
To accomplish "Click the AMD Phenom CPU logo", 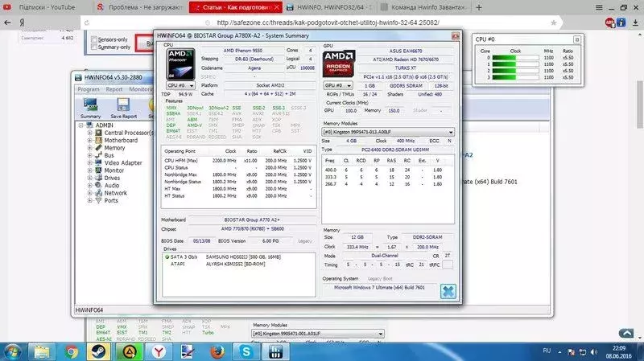I will (x=180, y=64).
